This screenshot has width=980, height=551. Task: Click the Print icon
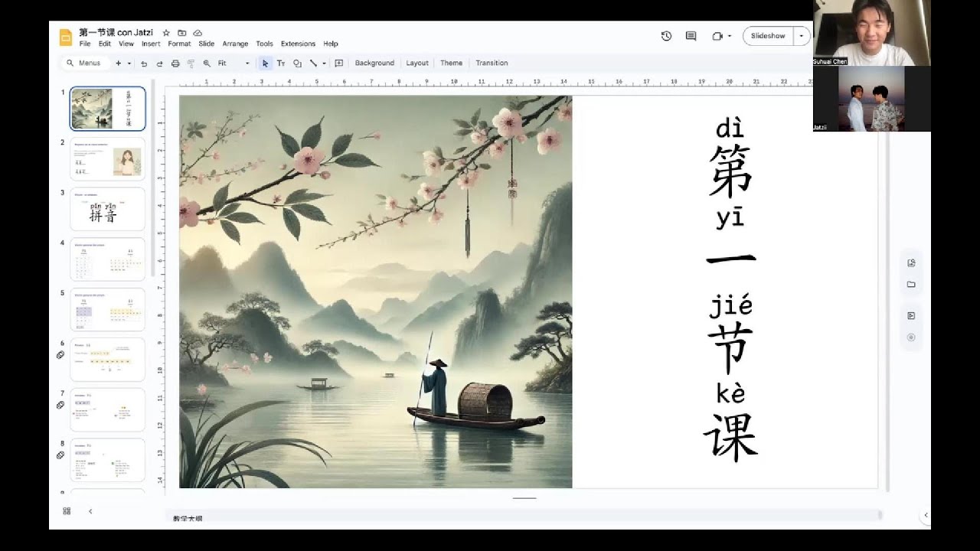tap(175, 64)
